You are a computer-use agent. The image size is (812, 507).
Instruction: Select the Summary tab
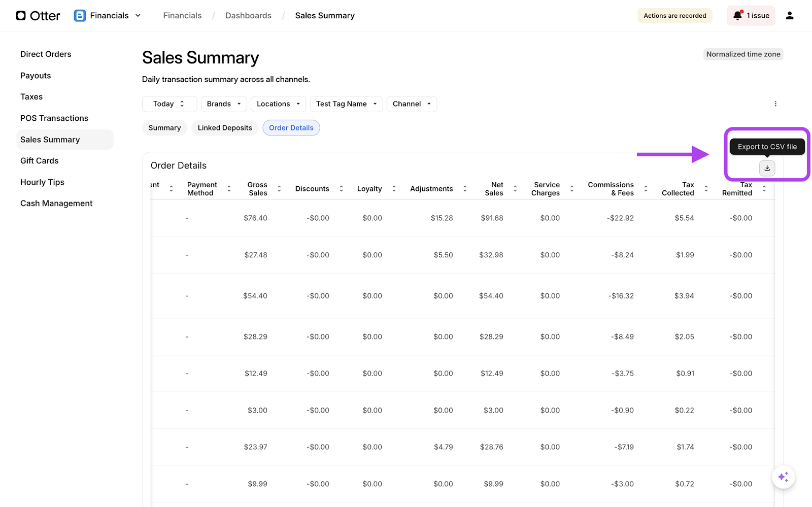click(164, 128)
